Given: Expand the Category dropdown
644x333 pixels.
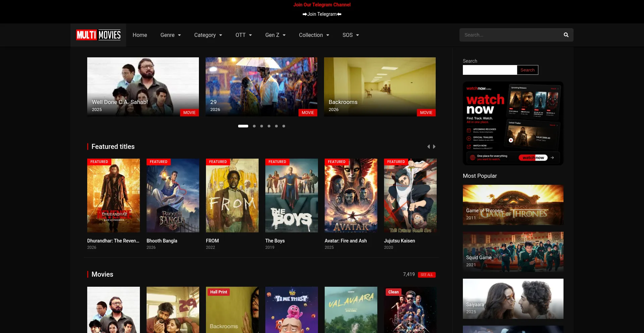Looking at the screenshot, I should click(208, 35).
